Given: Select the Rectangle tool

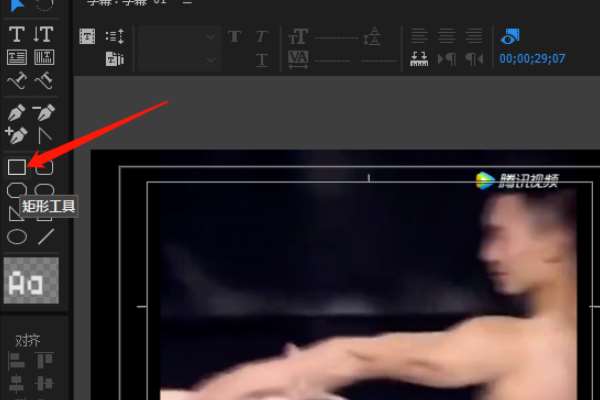Looking at the screenshot, I should [x=17, y=167].
